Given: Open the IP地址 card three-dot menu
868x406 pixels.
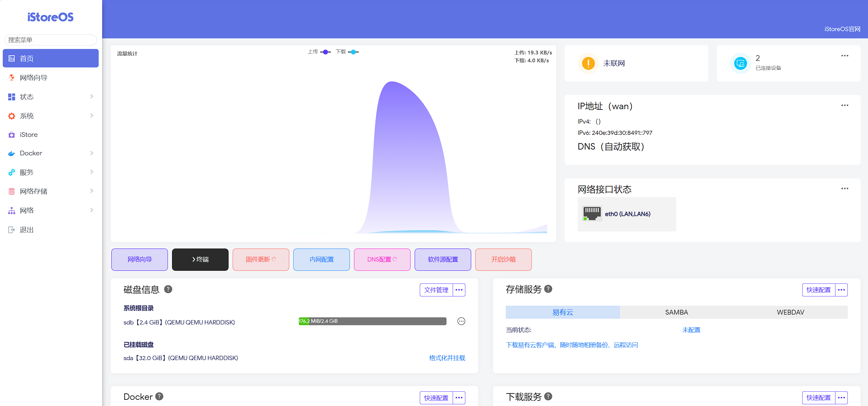Looking at the screenshot, I should (x=844, y=105).
